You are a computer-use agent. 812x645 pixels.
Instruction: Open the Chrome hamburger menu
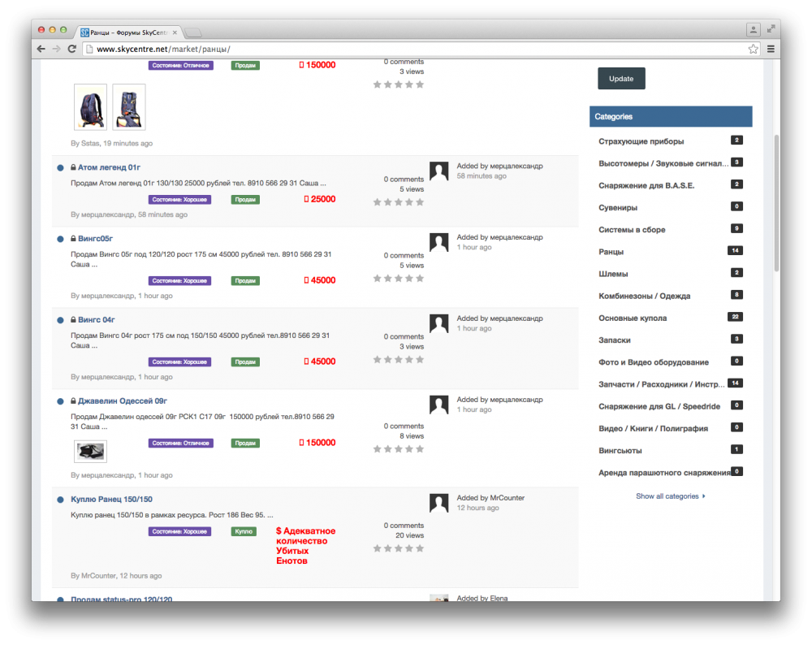pyautogui.click(x=771, y=49)
